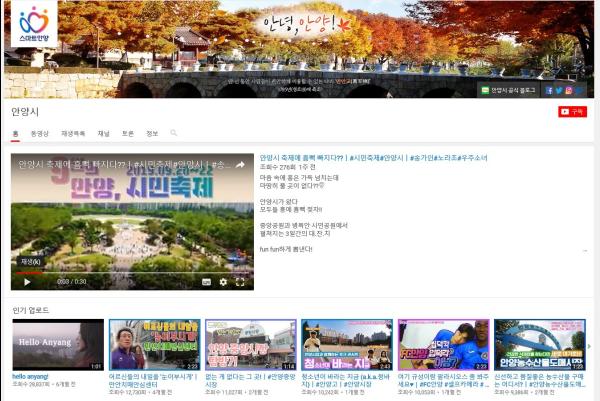Screen dimensions: 600x401
Task: Click the channel search magnifier icon
Action: [x=174, y=132]
